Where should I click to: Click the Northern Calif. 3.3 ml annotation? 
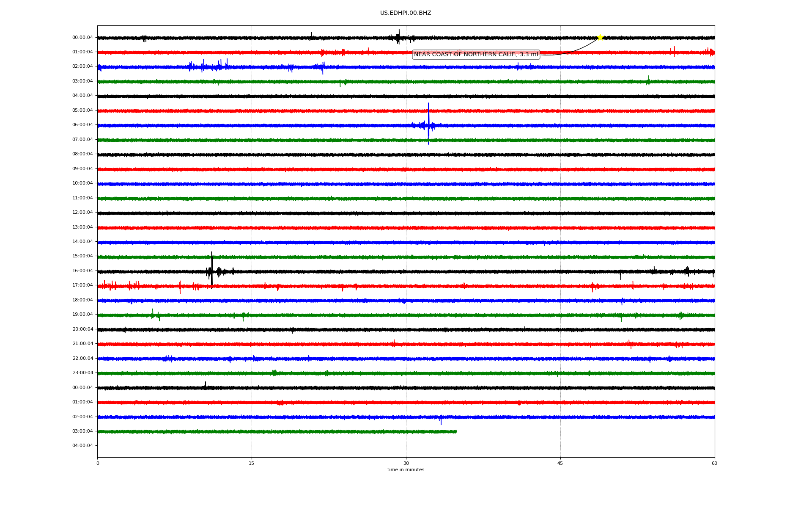(x=476, y=55)
